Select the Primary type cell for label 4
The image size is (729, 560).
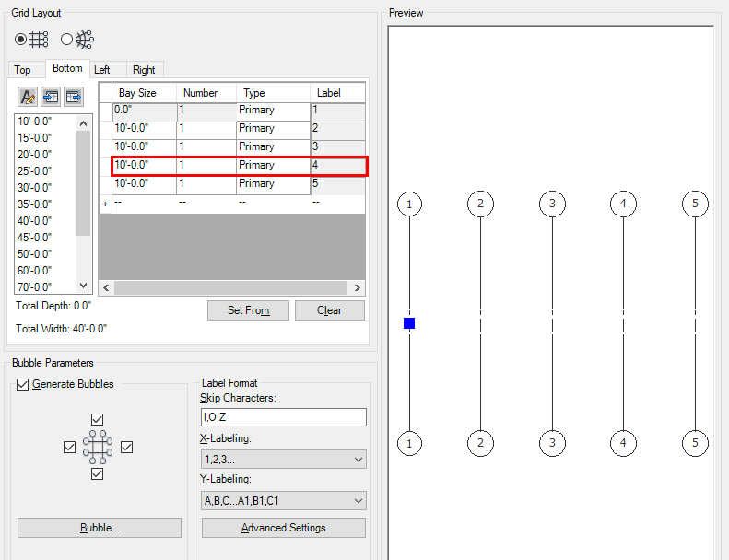pos(274,167)
